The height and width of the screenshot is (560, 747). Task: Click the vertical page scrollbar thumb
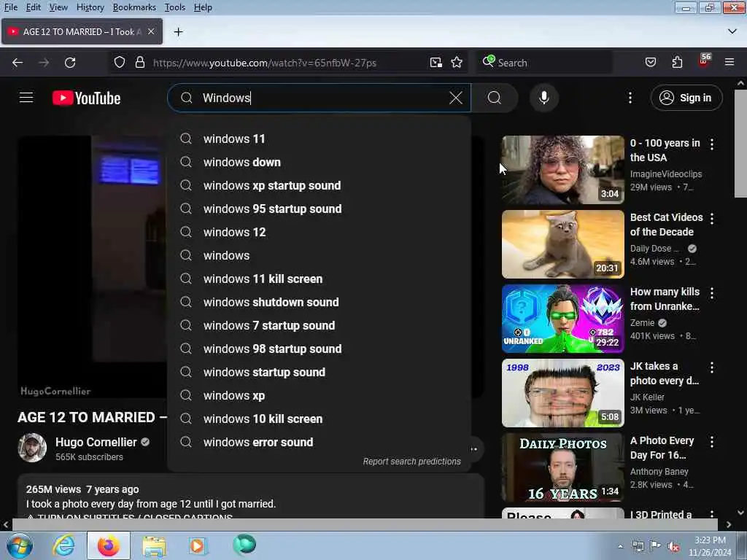click(x=740, y=143)
